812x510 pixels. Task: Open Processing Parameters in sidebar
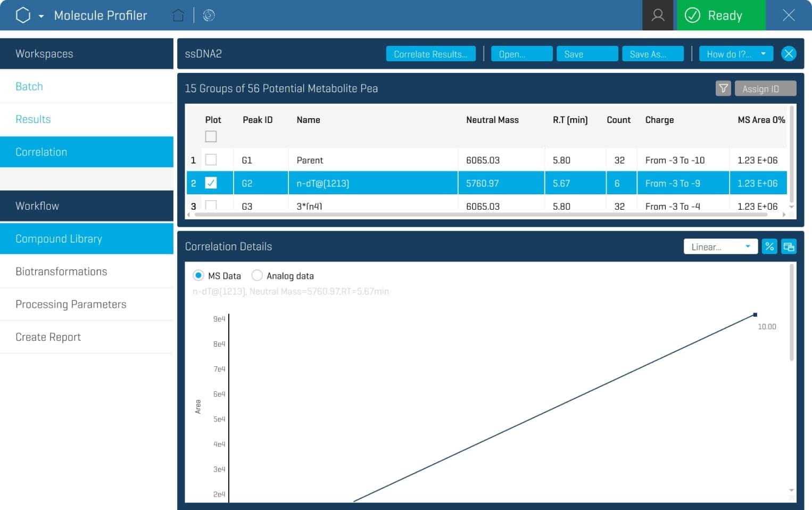point(71,304)
